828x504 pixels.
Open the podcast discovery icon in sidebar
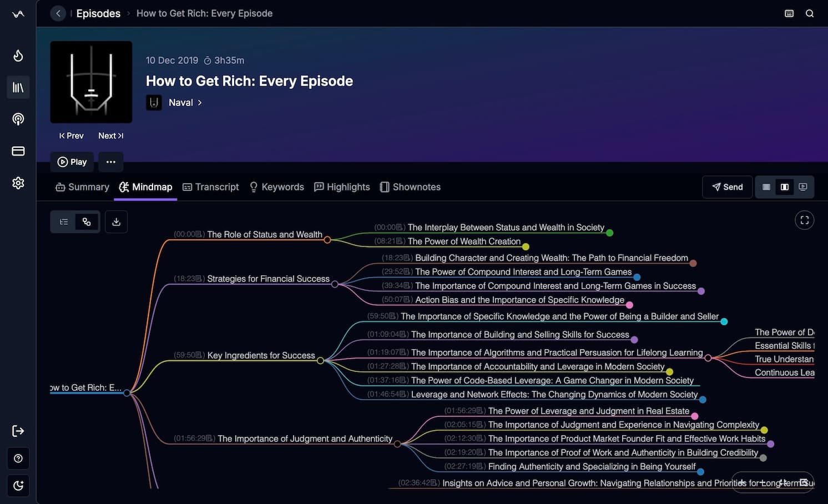point(18,119)
